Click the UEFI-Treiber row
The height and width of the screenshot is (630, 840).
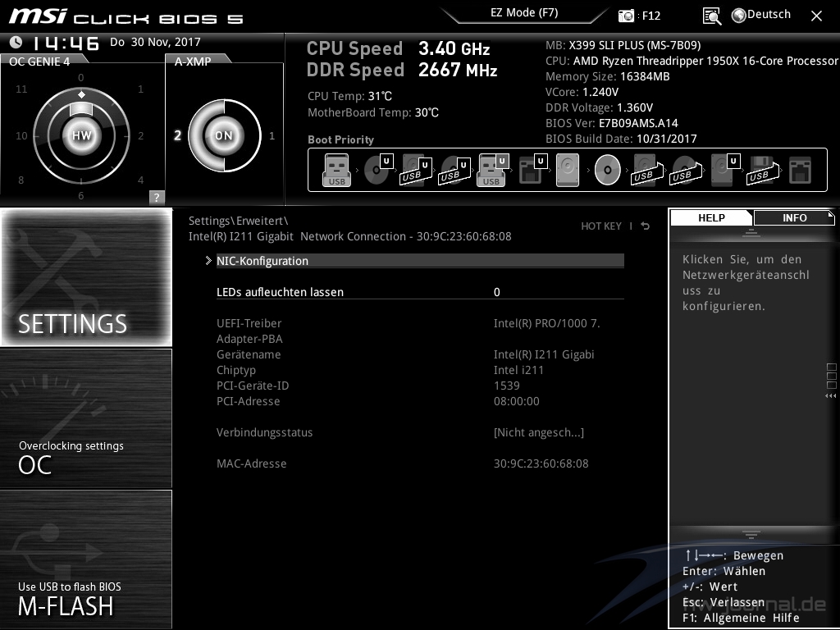[420, 323]
